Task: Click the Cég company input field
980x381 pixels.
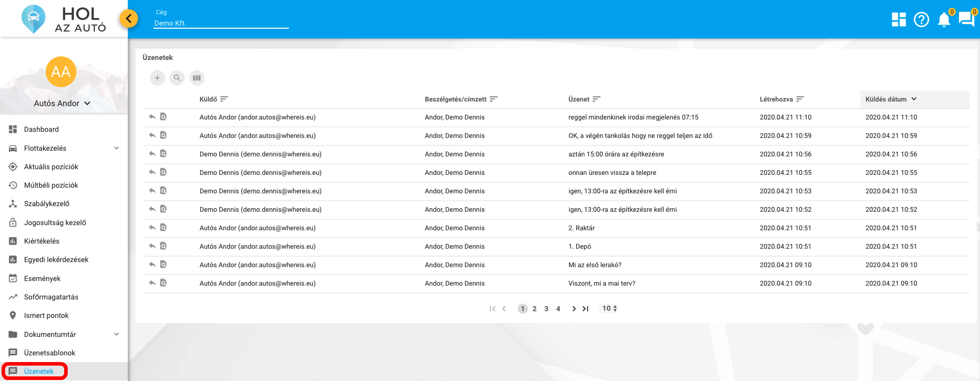Action: tap(221, 23)
